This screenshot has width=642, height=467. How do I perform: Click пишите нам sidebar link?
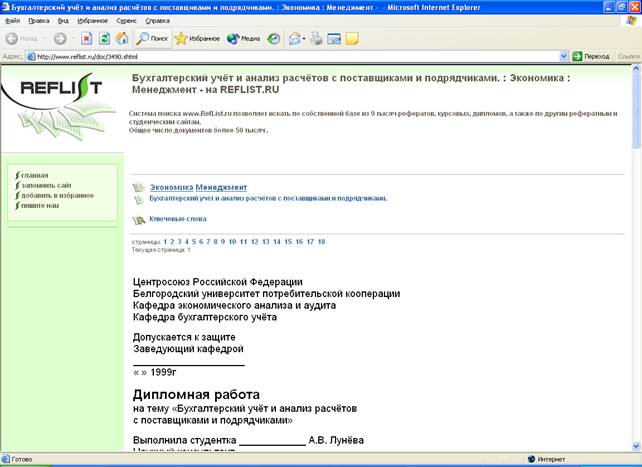pyautogui.click(x=40, y=205)
